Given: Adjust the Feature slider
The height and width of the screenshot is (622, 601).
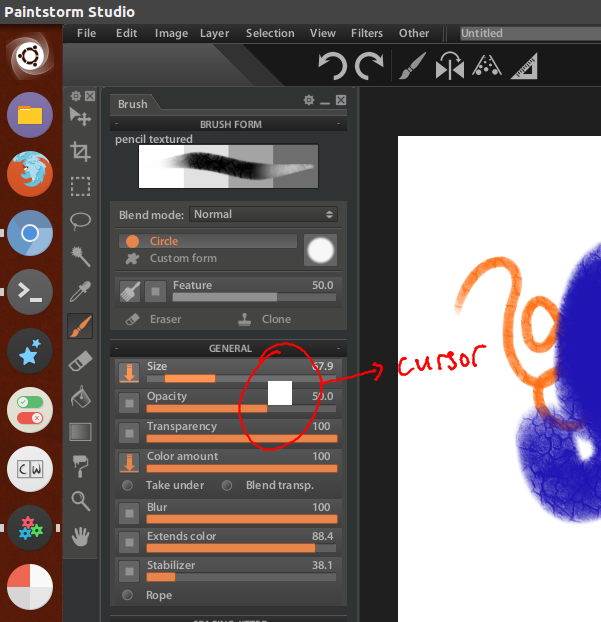Looking at the screenshot, I should coord(254,297).
